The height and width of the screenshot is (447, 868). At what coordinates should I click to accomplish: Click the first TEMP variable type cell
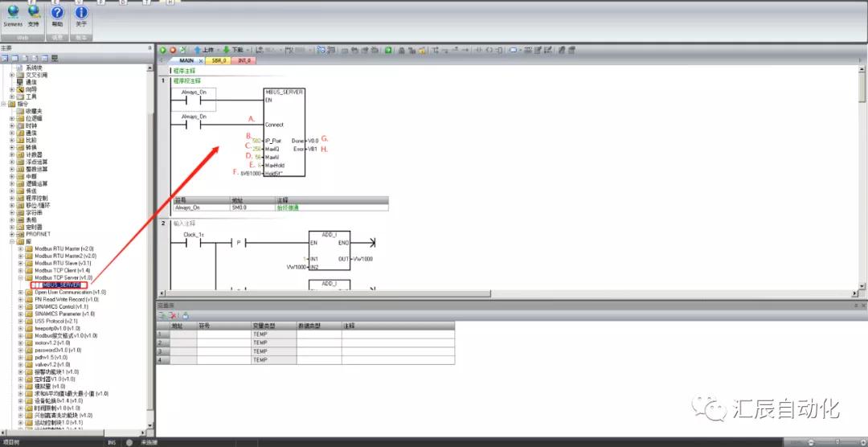273,335
